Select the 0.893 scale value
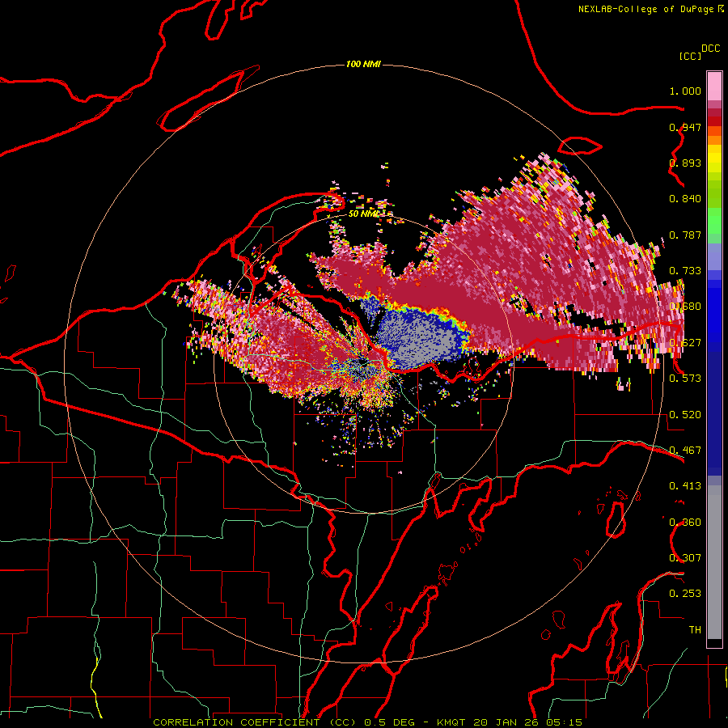This screenshot has height=728, width=728. (685, 163)
